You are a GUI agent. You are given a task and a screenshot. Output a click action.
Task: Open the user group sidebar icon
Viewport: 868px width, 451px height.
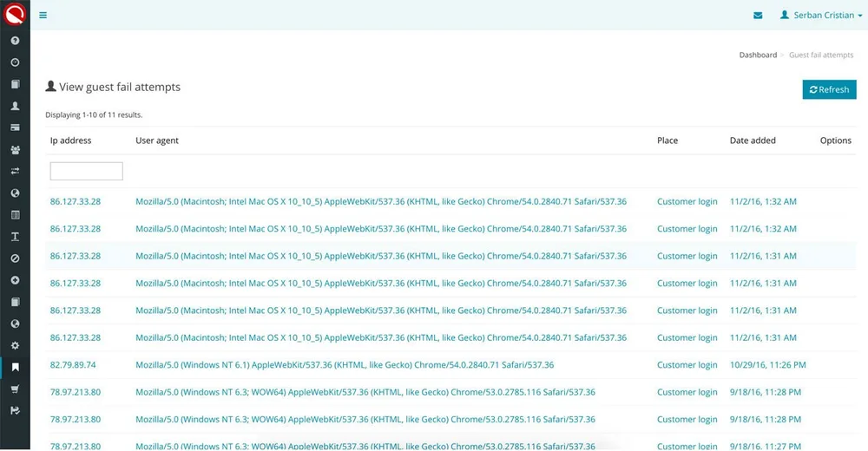pos(15,149)
